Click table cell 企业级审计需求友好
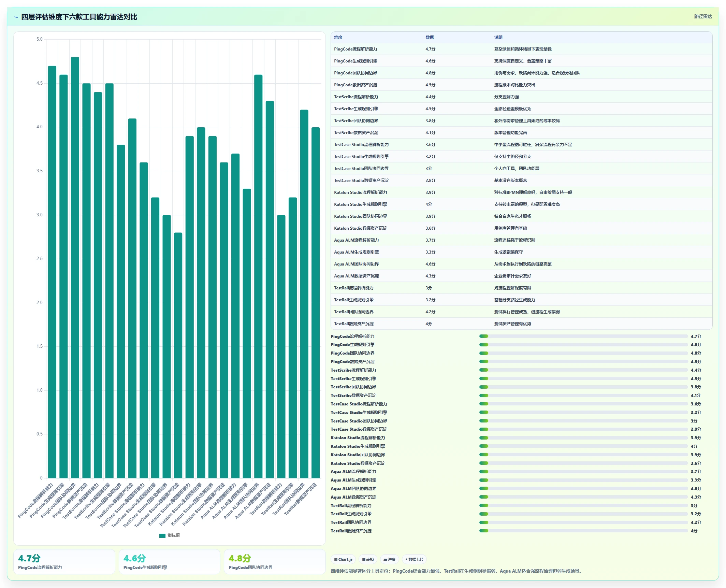 (512, 276)
